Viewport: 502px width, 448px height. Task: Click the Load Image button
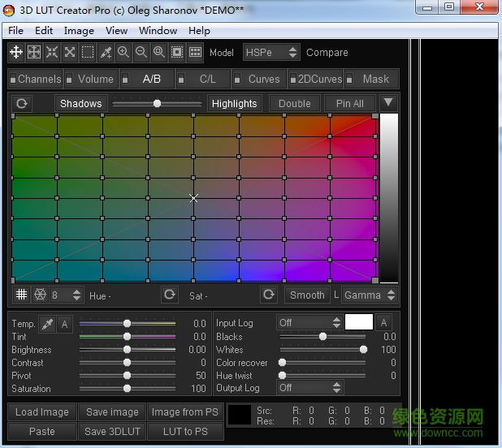point(42,412)
